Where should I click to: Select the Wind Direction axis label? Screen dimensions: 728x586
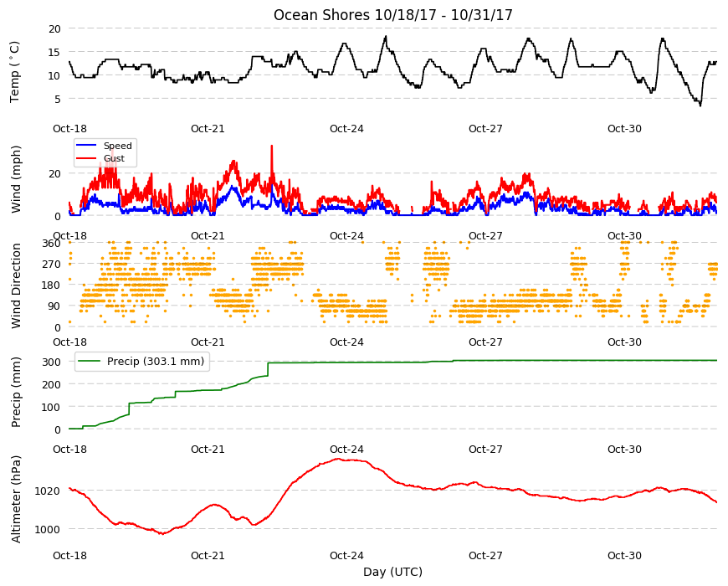click(x=16, y=285)
